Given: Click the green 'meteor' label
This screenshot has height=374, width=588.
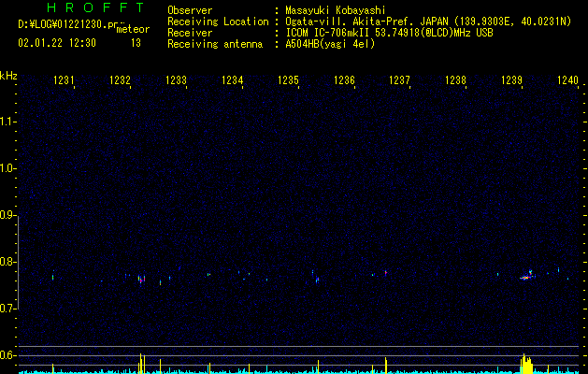Looking at the screenshot, I should pos(133,29).
